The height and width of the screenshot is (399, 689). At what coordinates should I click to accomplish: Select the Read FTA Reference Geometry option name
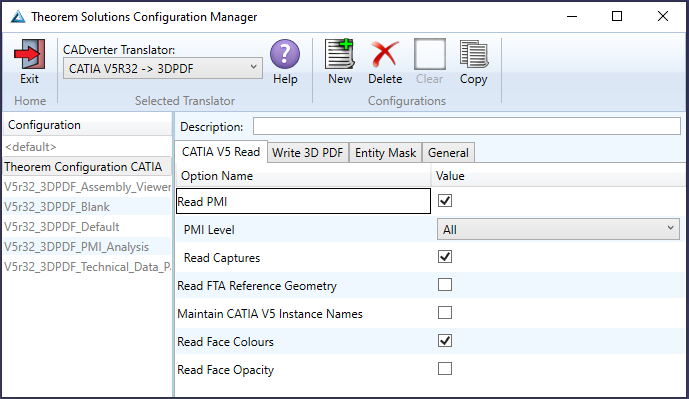(x=257, y=286)
